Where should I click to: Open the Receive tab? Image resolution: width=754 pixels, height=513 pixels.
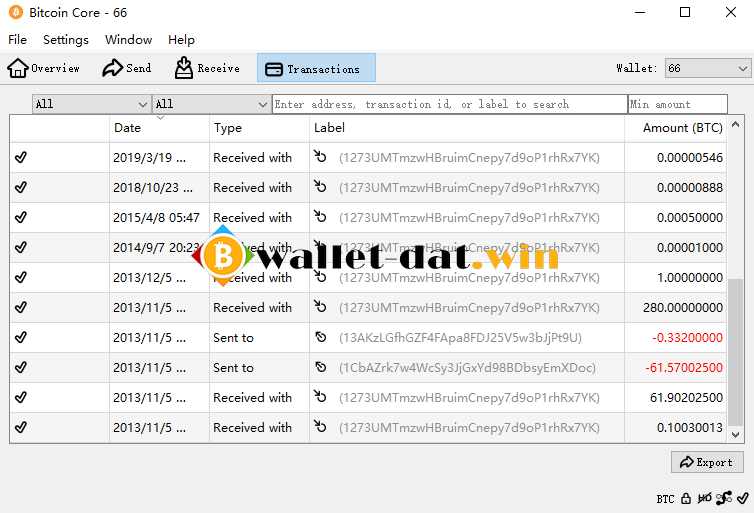pyautogui.click(x=207, y=68)
